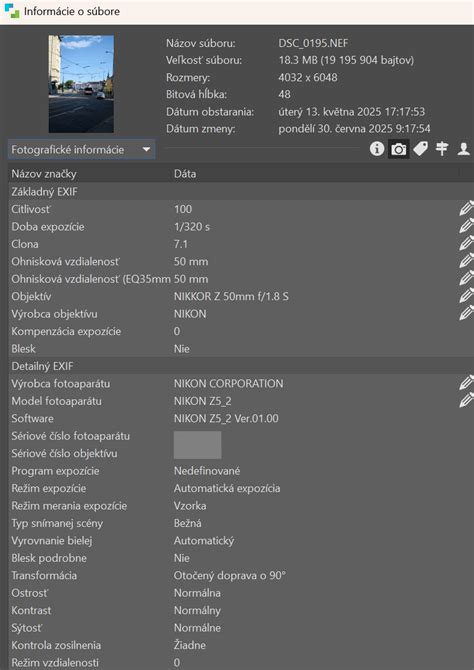Open the keywords tag icon

(x=421, y=149)
